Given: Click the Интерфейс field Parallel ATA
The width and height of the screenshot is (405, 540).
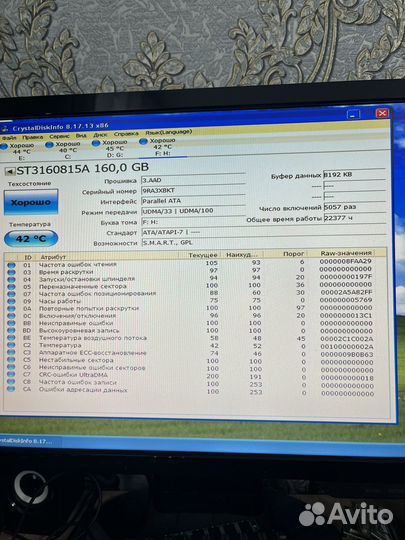Looking at the screenshot, I should (193, 200).
